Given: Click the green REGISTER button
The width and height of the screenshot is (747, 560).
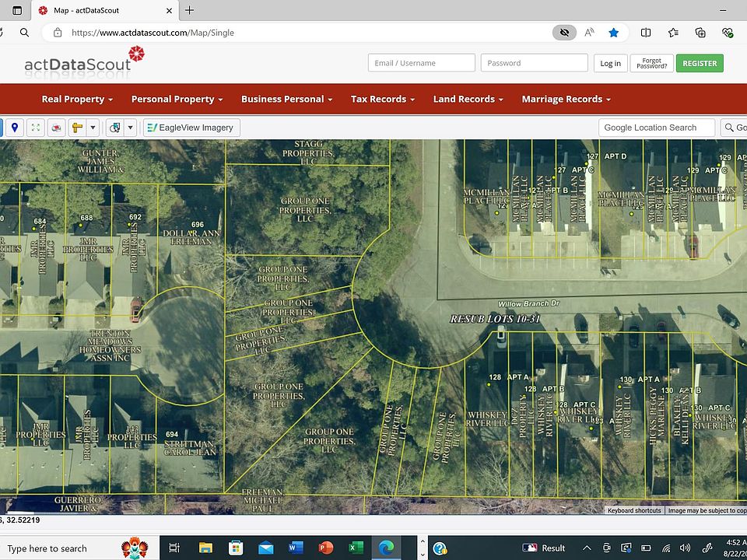Looking at the screenshot, I should click(700, 63).
